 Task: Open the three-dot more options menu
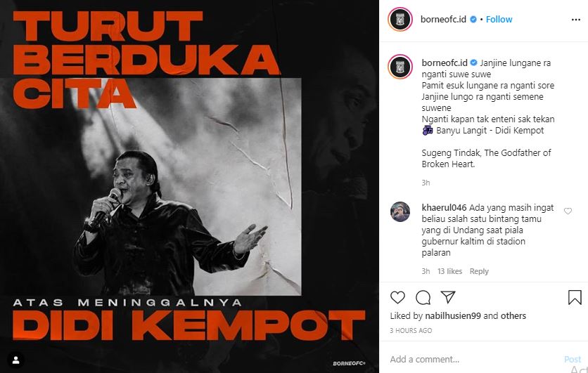(x=576, y=20)
